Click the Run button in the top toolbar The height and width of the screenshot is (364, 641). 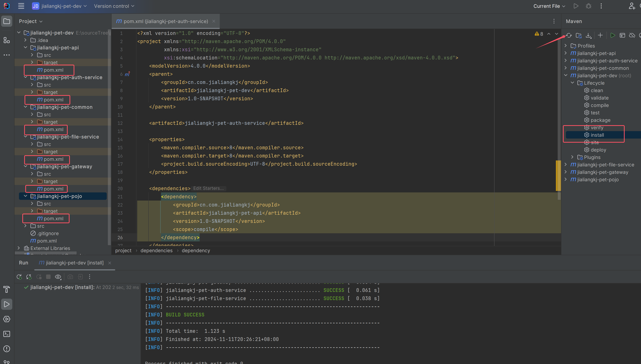click(576, 6)
